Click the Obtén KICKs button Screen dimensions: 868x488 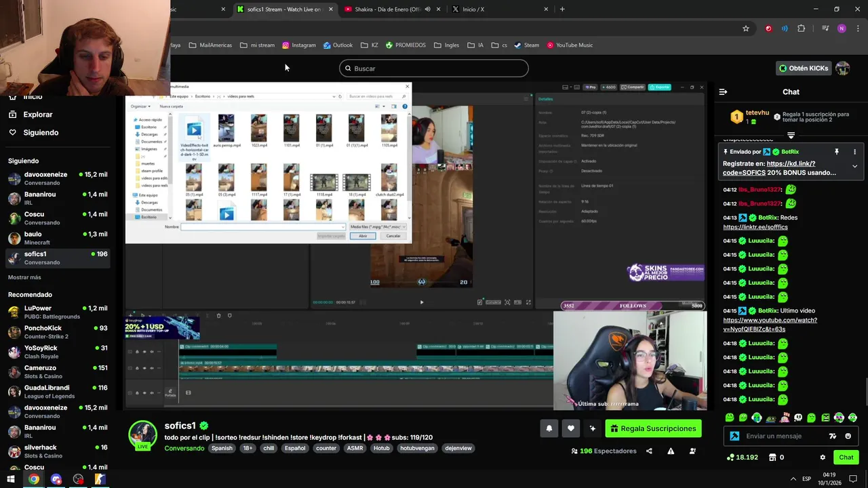point(804,68)
